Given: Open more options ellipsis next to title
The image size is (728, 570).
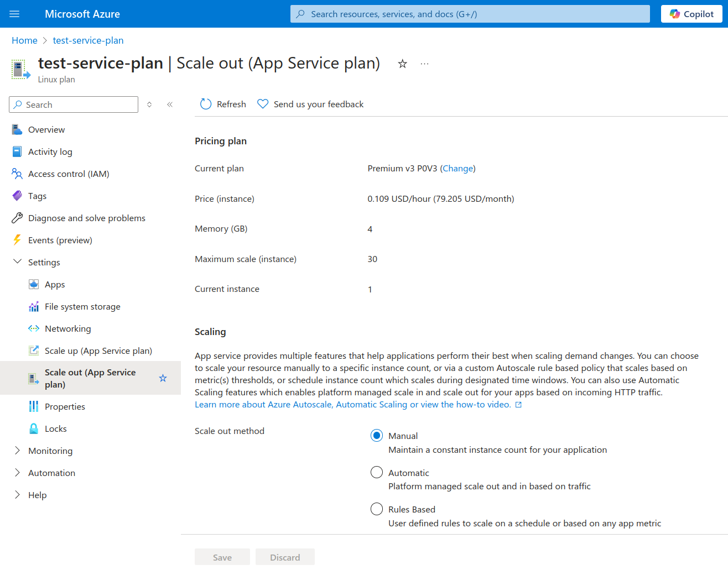Looking at the screenshot, I should (424, 64).
